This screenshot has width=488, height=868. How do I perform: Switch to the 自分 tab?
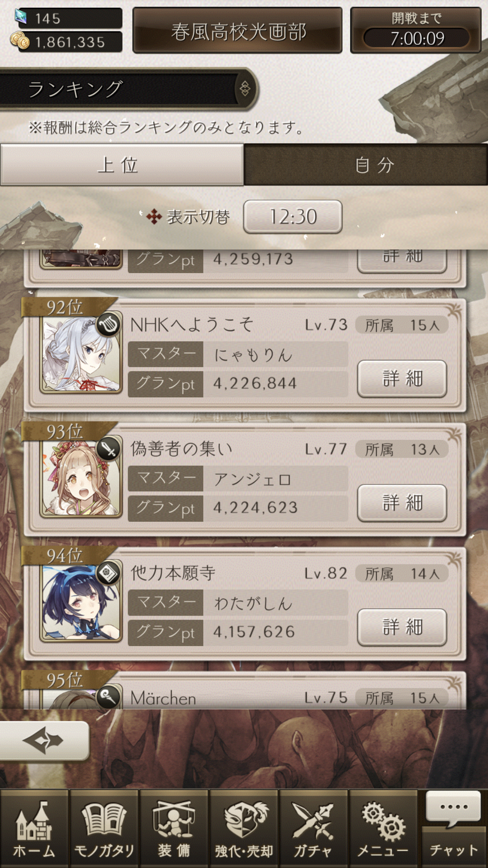click(x=366, y=164)
